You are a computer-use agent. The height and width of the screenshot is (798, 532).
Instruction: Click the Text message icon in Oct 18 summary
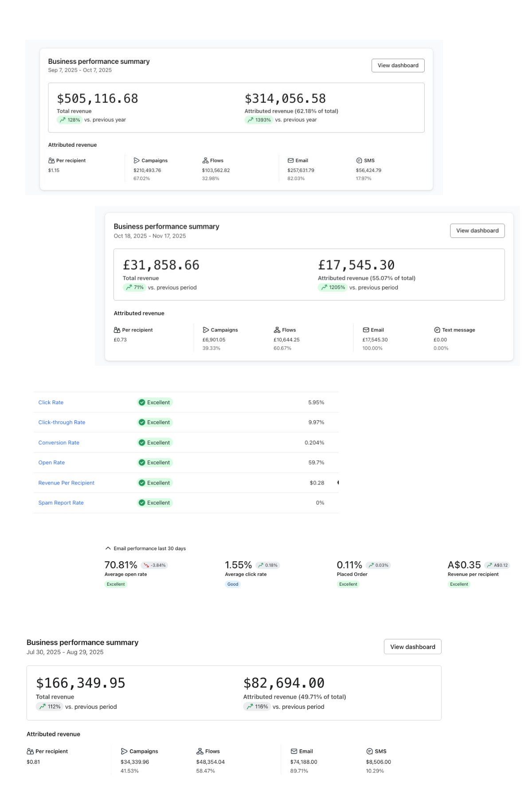pyautogui.click(x=437, y=330)
